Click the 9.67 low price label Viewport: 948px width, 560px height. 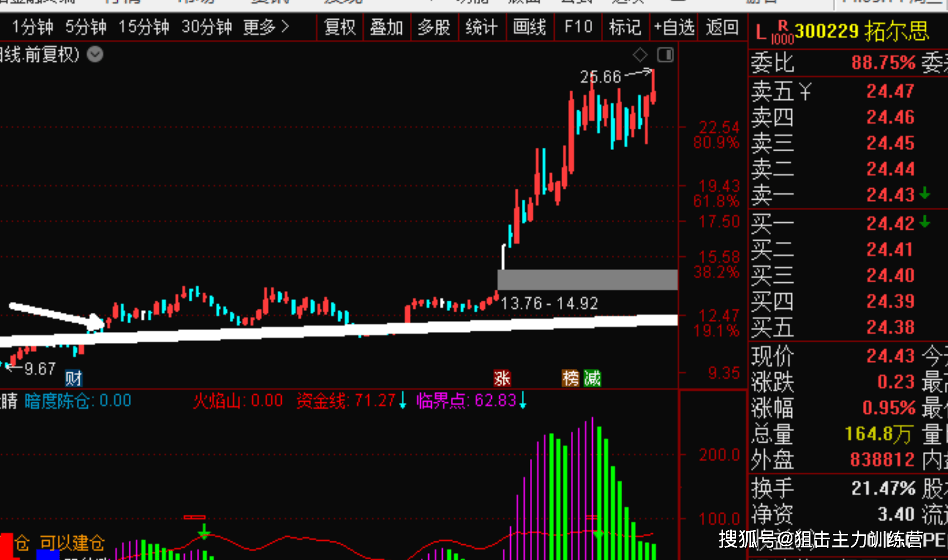40,369
